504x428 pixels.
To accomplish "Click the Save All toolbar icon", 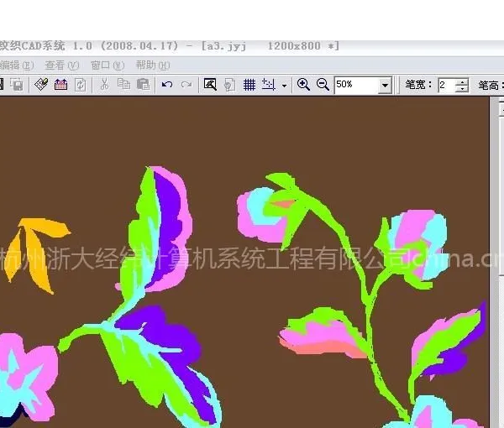I will 17,85.
